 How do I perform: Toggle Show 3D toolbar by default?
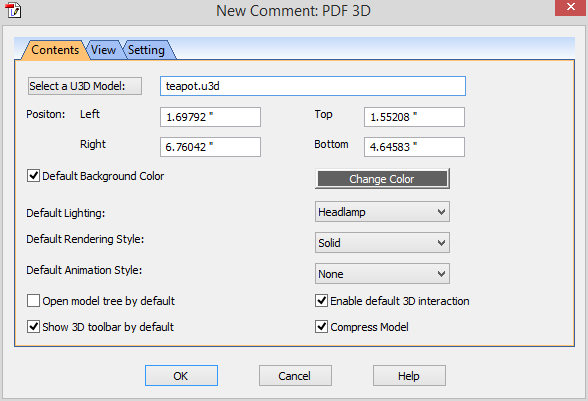[33, 327]
